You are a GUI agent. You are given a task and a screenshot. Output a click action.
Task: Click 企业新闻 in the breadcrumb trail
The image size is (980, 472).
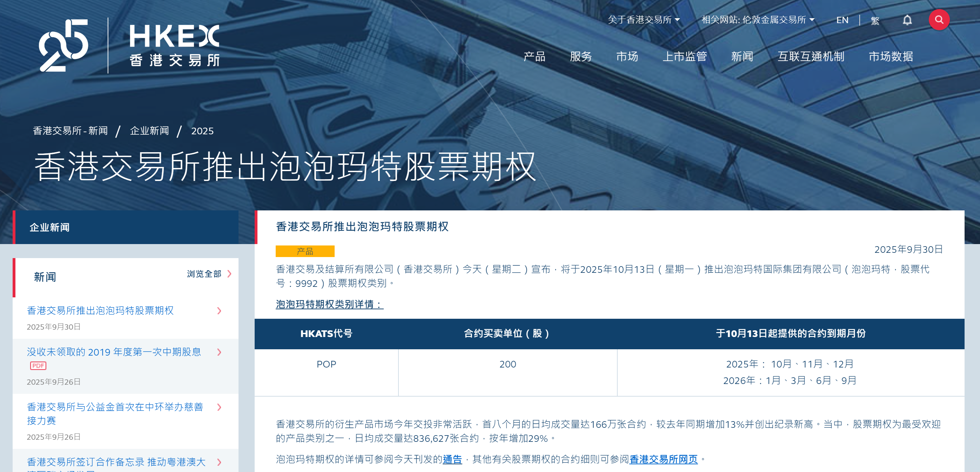tap(149, 131)
